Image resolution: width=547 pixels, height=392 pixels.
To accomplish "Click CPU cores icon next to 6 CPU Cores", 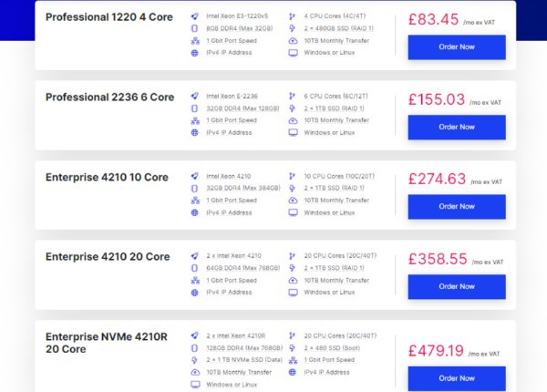I will (x=292, y=96).
